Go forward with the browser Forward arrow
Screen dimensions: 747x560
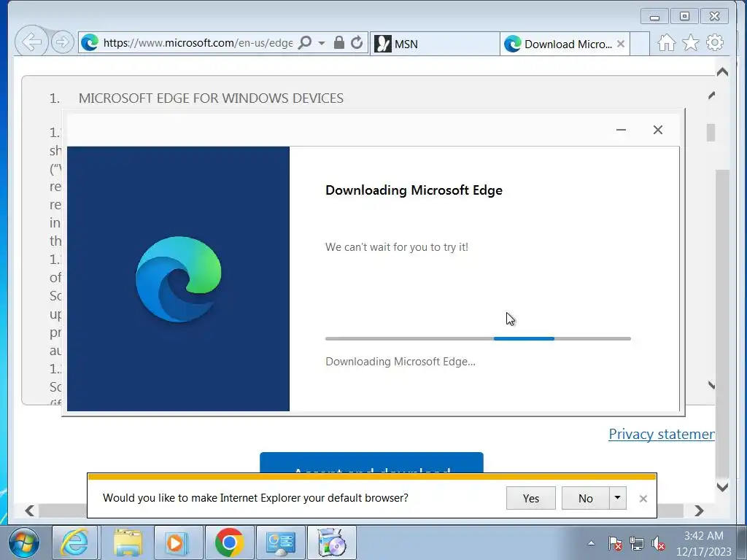(x=62, y=42)
